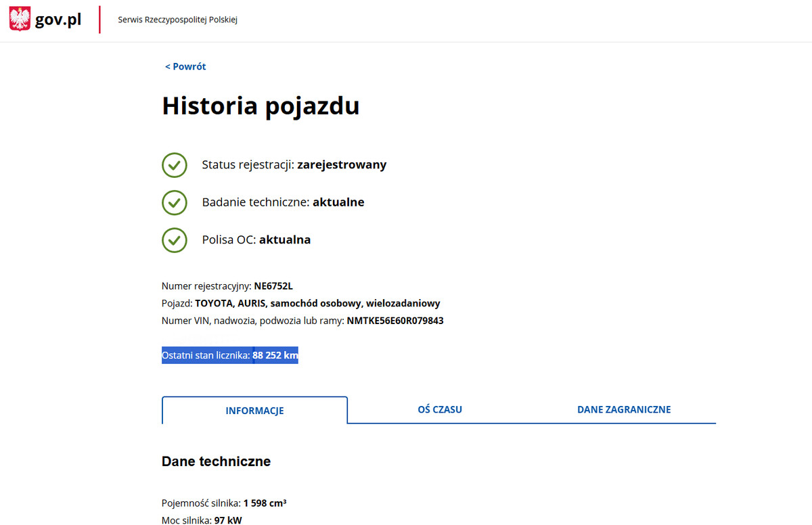The height and width of the screenshot is (525, 812).
Task: Open the DANE ZAGRANICZNE tab
Action: [624, 409]
